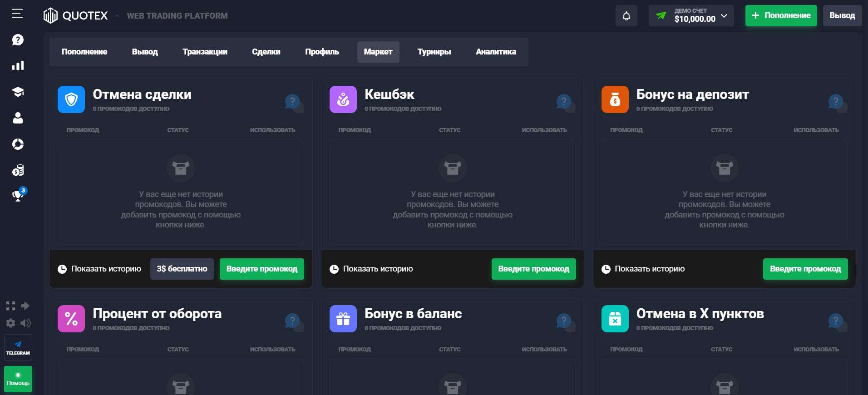Click the Бонус на депозит money bag icon

615,99
